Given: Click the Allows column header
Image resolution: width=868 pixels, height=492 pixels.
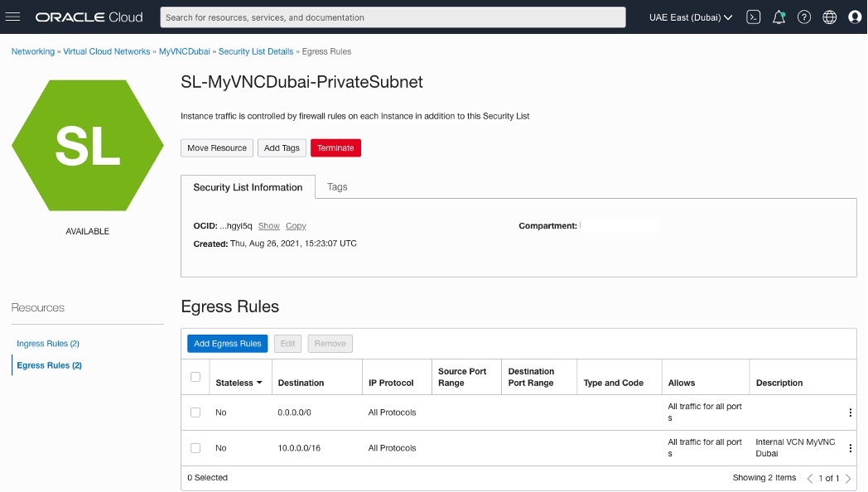Looking at the screenshot, I should coord(682,383).
